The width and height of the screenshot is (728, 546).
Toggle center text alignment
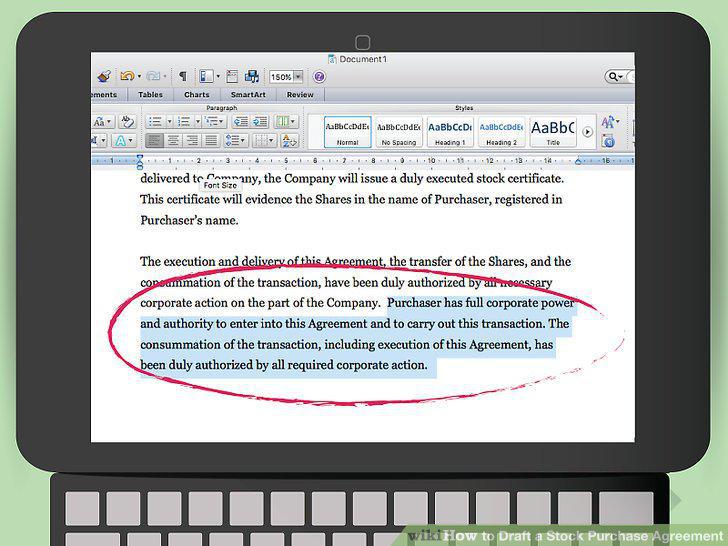click(173, 140)
